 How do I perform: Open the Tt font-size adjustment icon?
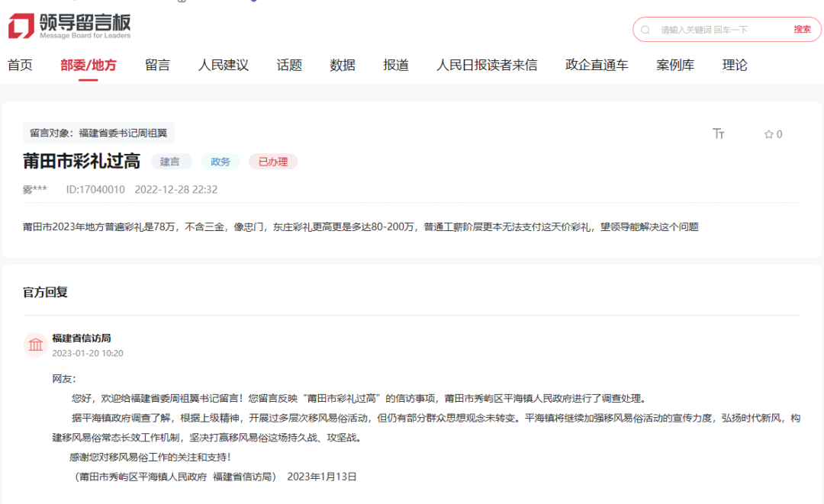718,133
